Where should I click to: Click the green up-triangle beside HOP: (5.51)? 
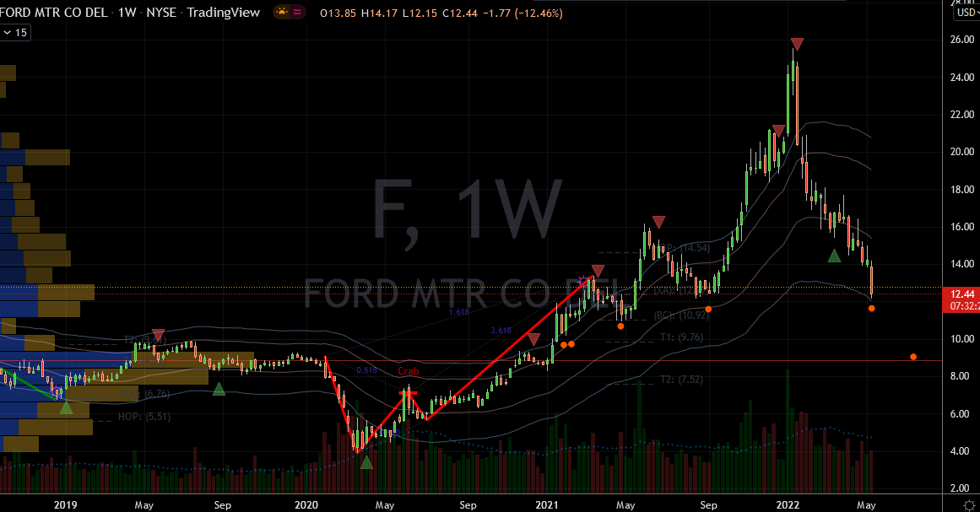point(66,407)
